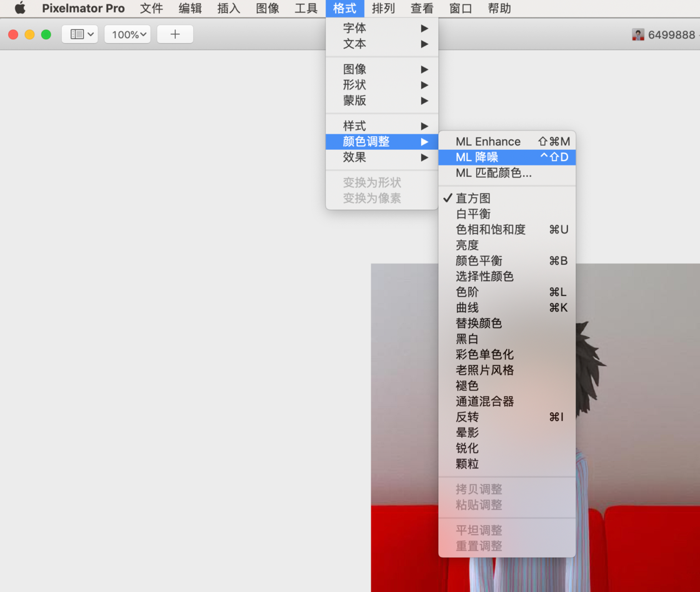Open the 文件 menu

[151, 8]
